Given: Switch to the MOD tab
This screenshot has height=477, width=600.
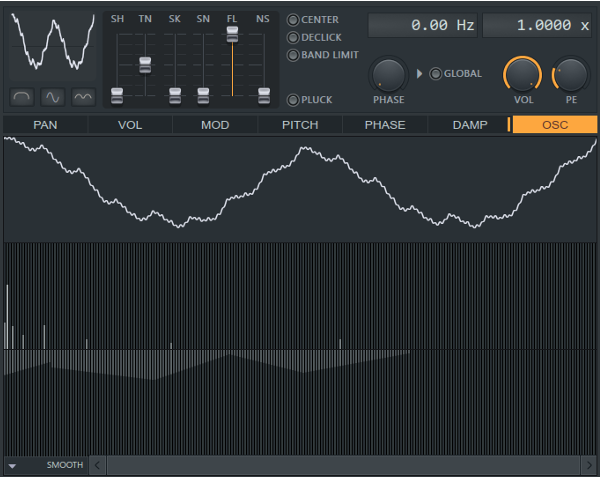Looking at the screenshot, I should pos(215,125).
